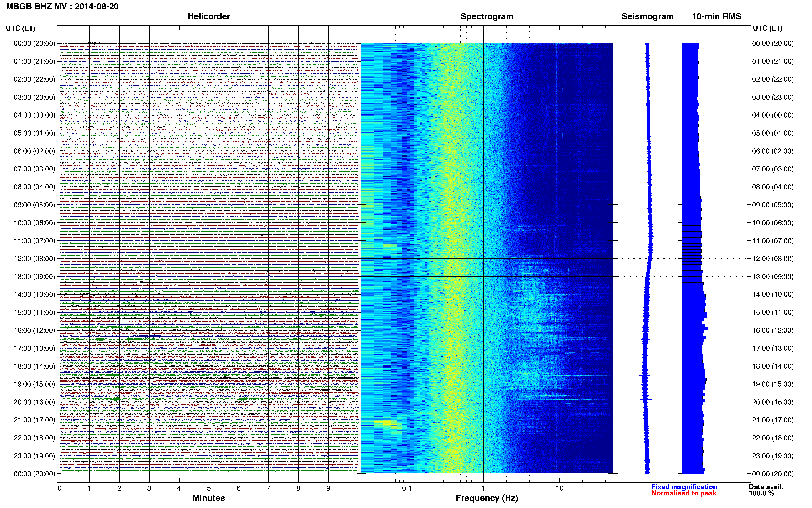Click right time label '16:00 (12:00)'
The image size is (812, 508).
click(773, 330)
